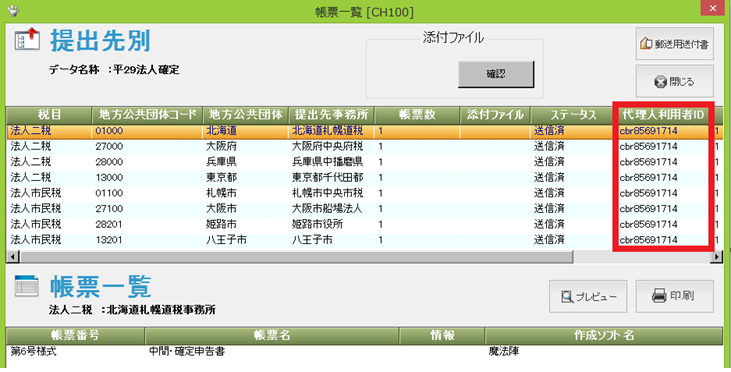Click the 代理人利用者ID column header
731x372 pixels.
click(662, 115)
